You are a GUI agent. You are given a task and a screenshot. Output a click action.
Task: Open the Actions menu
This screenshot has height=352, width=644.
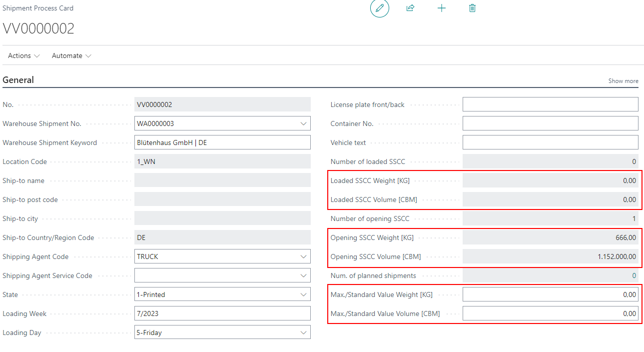[x=24, y=55]
